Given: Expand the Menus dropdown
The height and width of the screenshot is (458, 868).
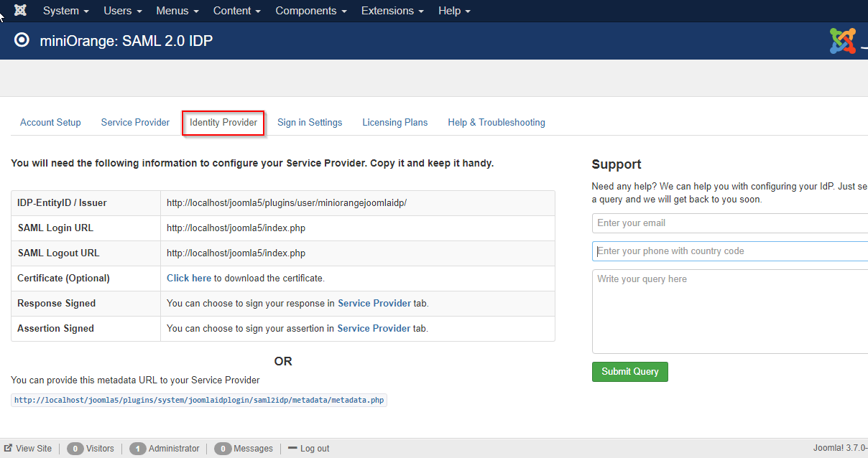Looking at the screenshot, I should 177,11.
